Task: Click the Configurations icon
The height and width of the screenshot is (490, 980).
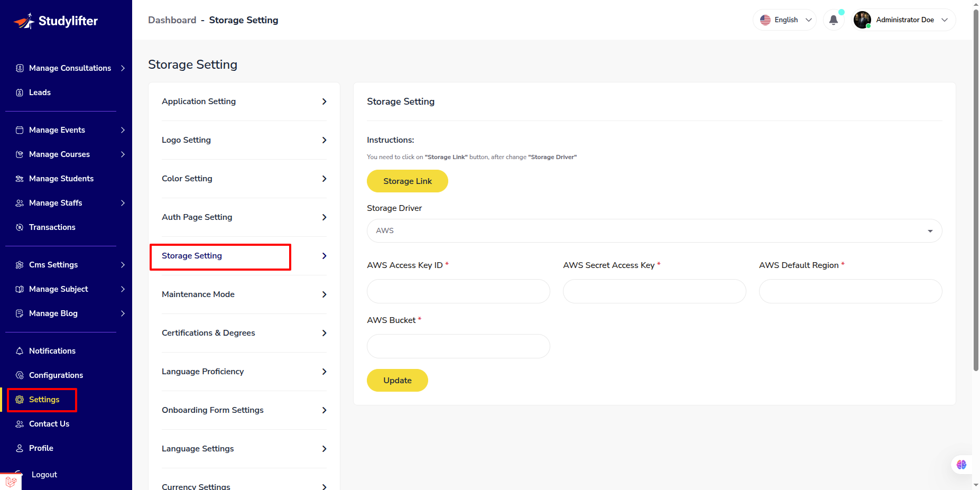Action: click(x=20, y=375)
